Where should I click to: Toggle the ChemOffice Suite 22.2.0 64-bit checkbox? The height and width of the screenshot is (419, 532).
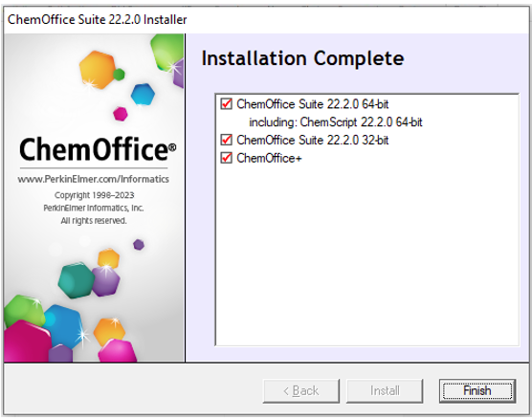pyautogui.click(x=227, y=104)
